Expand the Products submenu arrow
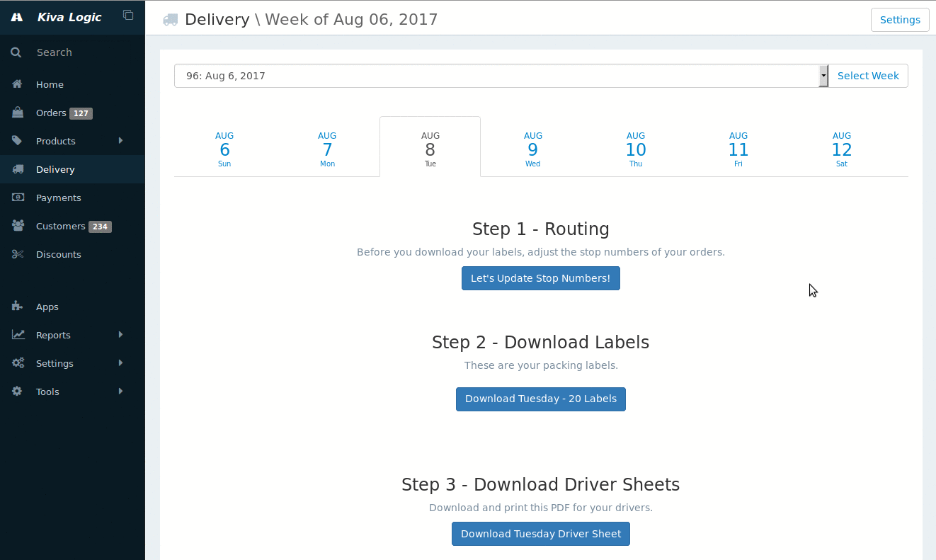 (x=121, y=141)
